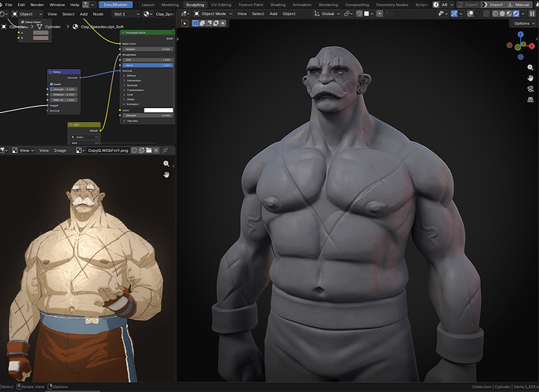This screenshot has height=392, width=539.
Task: Click the fake user shield icon for CopyQ image
Action: 134,151
